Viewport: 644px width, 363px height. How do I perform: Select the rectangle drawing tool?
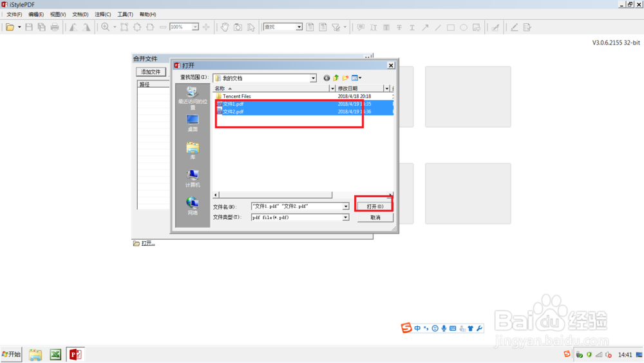point(451,28)
